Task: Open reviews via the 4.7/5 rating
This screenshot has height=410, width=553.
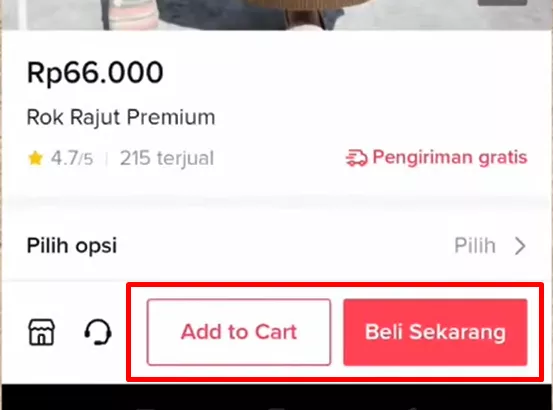Action: click(x=72, y=158)
